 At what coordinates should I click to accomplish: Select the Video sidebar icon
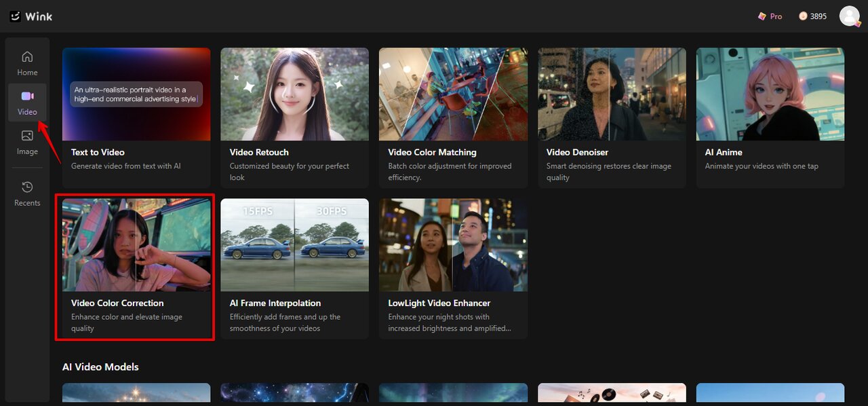pos(27,96)
